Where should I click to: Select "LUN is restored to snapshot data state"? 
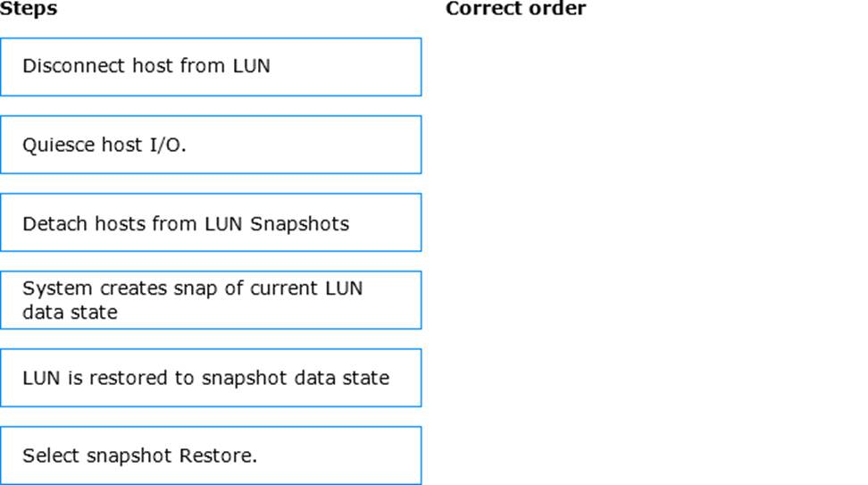[211, 378]
